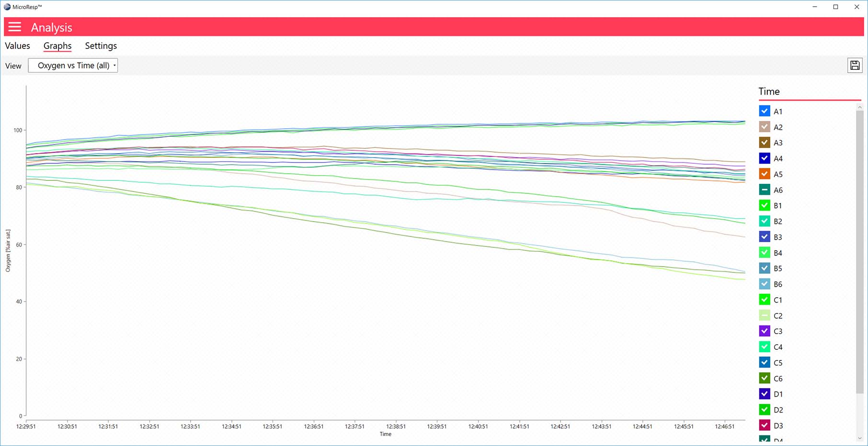The image size is (868, 446).
Task: Uncheck the C1 series checkbox
Action: (x=765, y=300)
